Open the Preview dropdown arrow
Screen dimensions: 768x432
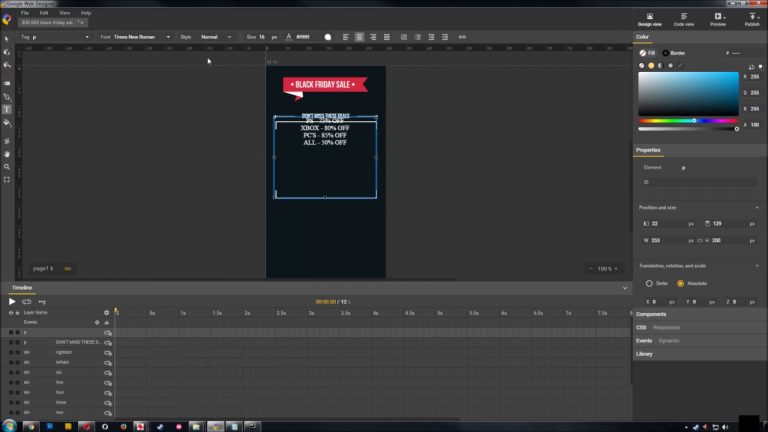point(724,17)
